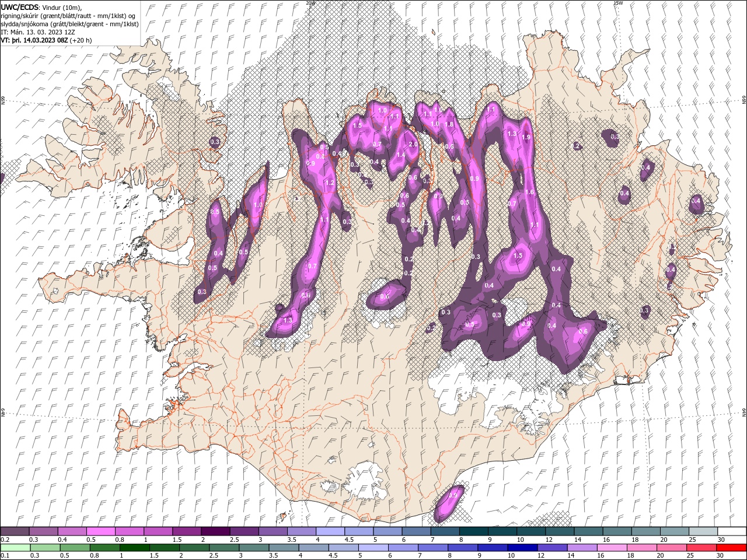The image size is (747, 560).
Task: Click the pale green 0.1 swatch in lower legend
Action: tap(15, 548)
